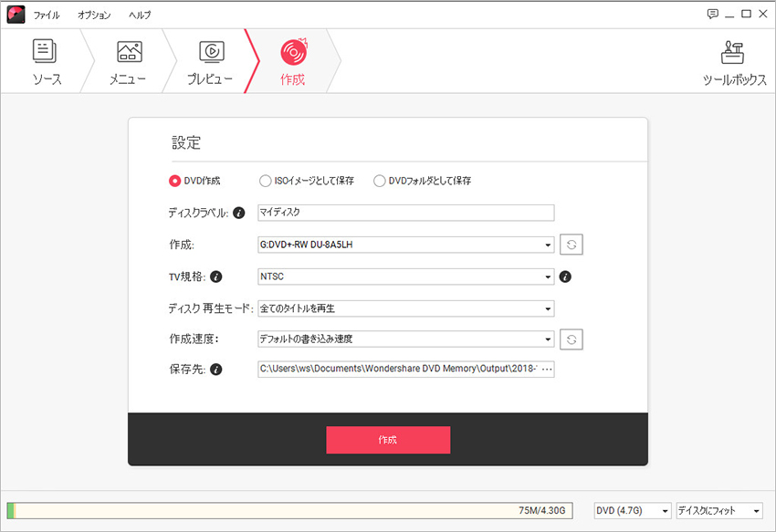Close the application window
776x532 pixels.
click(x=763, y=14)
